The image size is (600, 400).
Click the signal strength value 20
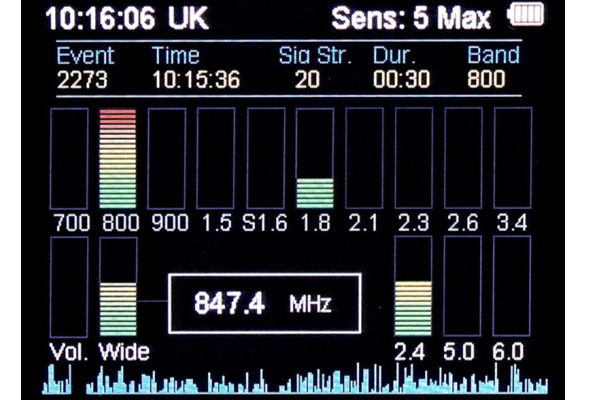307,80
